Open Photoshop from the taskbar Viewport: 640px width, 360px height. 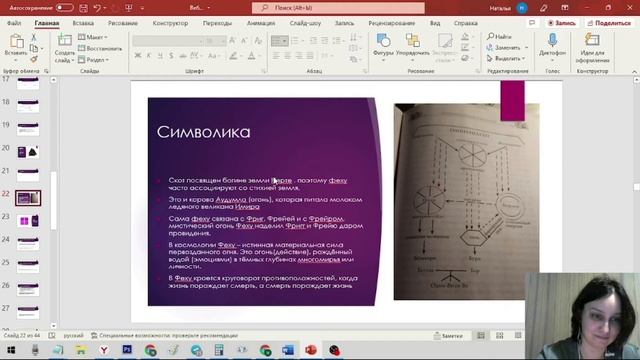127,350
